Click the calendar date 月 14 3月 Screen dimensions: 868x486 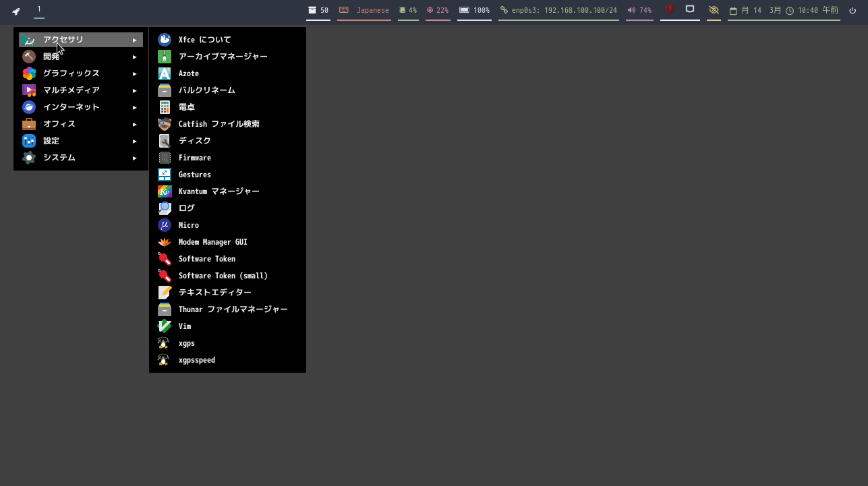pos(756,11)
